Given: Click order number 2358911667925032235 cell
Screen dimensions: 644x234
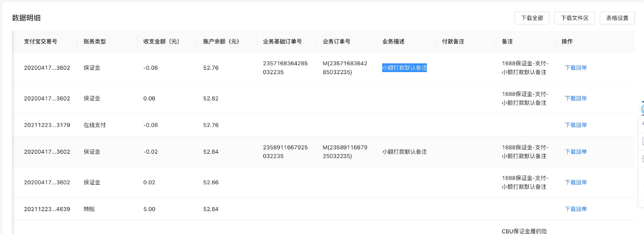Looking at the screenshot, I should [285, 152].
